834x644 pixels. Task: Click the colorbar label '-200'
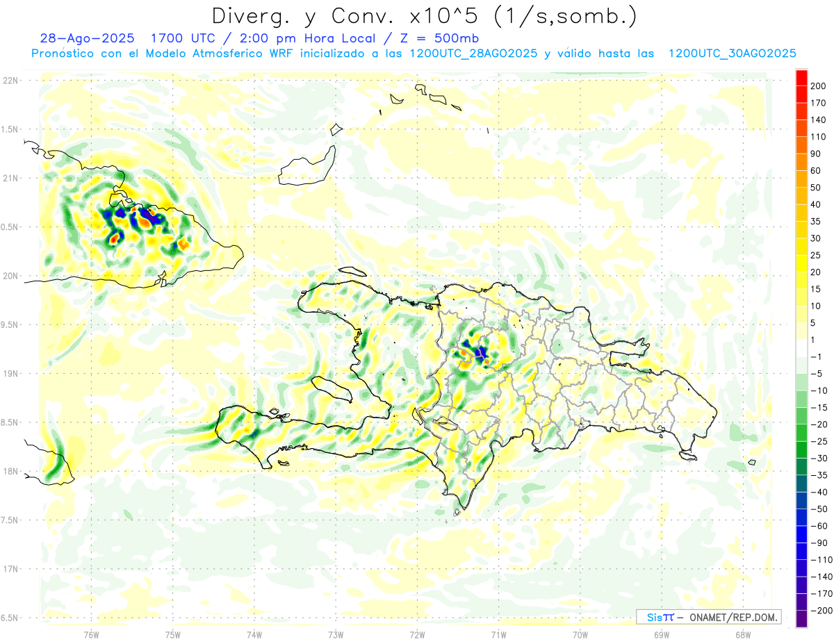pos(821,611)
